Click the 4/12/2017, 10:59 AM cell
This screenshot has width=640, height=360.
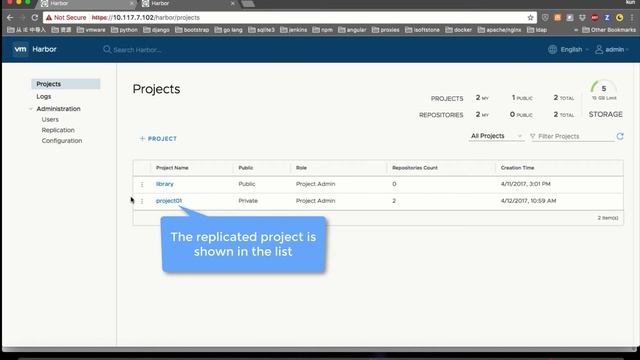coord(528,201)
